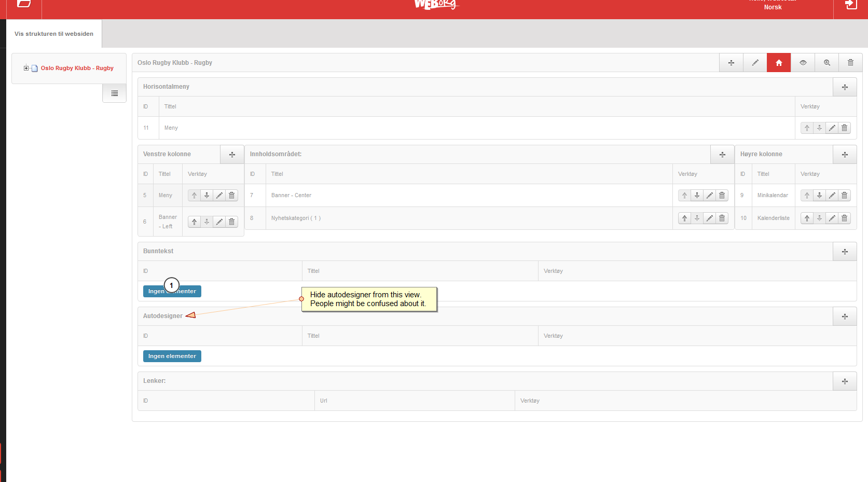Add an element to Bunntekst
Viewport: 868px width, 482px height.
pos(845,252)
